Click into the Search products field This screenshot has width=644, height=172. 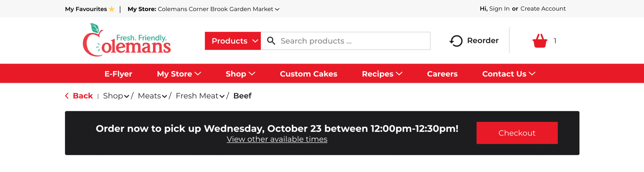(x=352, y=41)
